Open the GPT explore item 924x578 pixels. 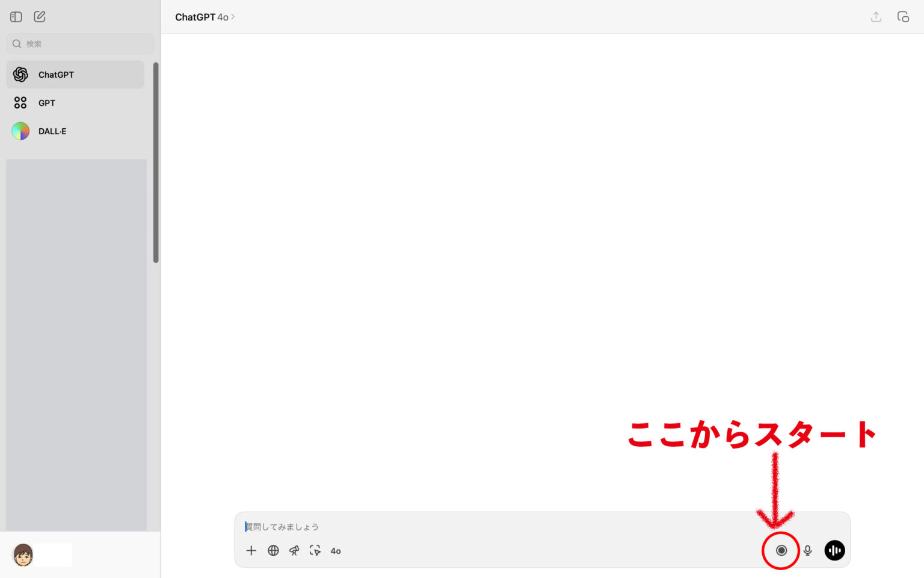[46, 103]
